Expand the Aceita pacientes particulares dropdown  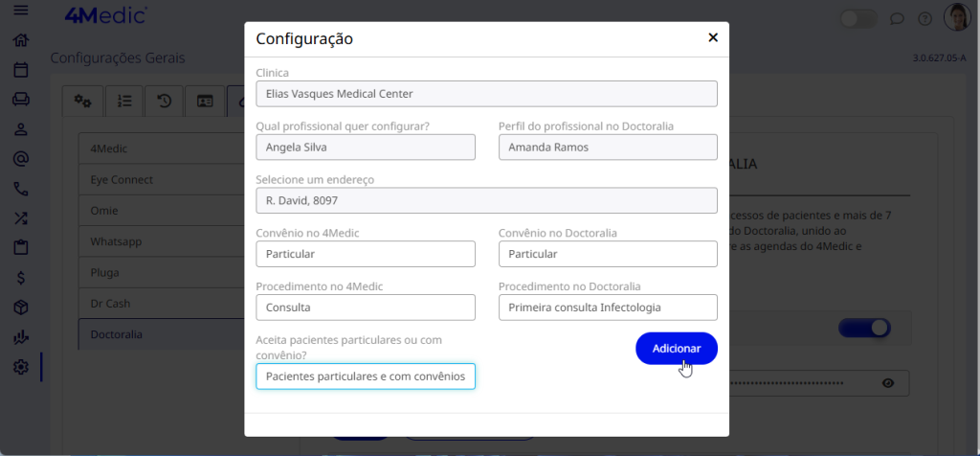[366, 376]
